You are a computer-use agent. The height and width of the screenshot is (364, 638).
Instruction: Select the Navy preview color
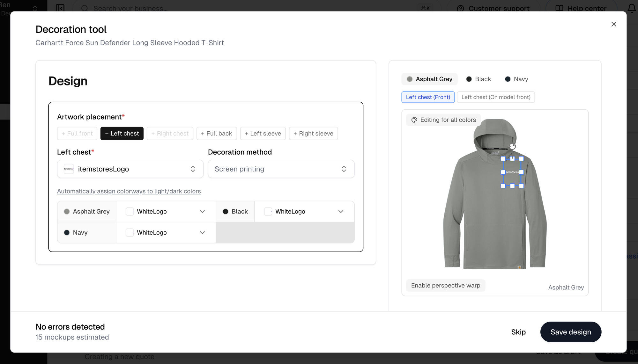click(x=516, y=79)
